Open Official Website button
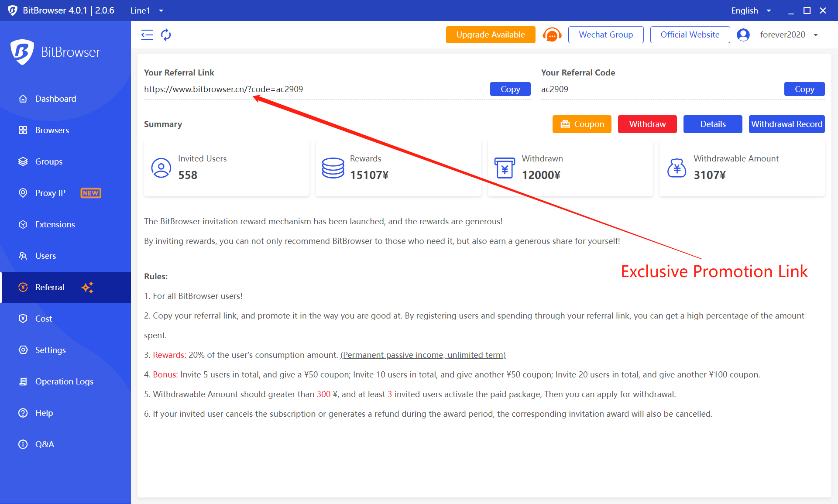The image size is (838, 504). point(690,34)
